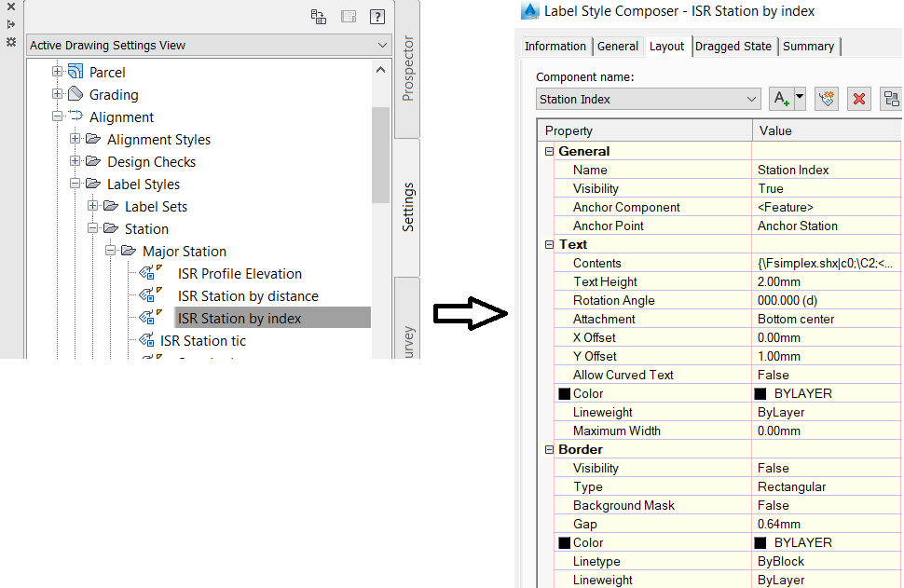This screenshot has height=588, width=904.
Task: Click the Border Color BYLAYER swatch
Action: pyautogui.click(x=760, y=543)
